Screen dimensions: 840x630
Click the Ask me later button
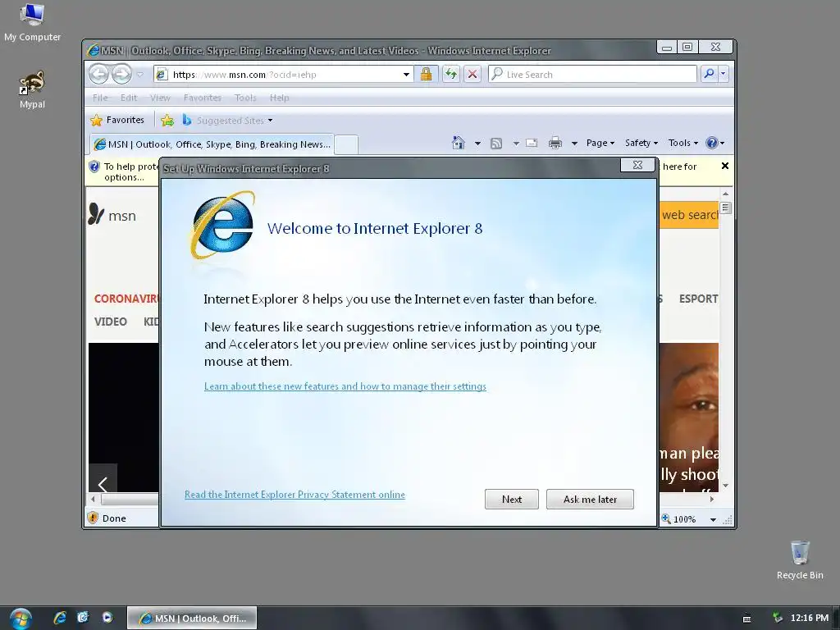590,500
